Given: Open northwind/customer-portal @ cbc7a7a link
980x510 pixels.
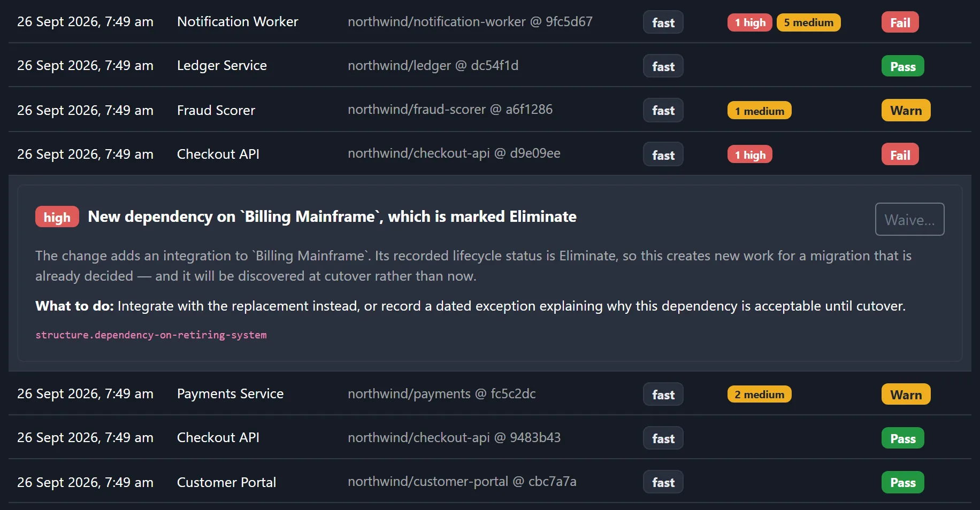Looking at the screenshot, I should (x=462, y=481).
